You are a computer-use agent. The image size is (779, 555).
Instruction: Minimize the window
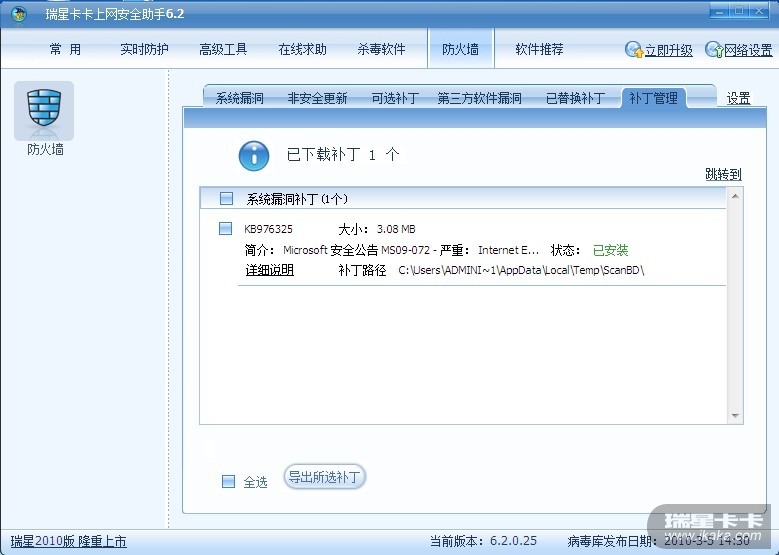pyautogui.click(x=719, y=11)
